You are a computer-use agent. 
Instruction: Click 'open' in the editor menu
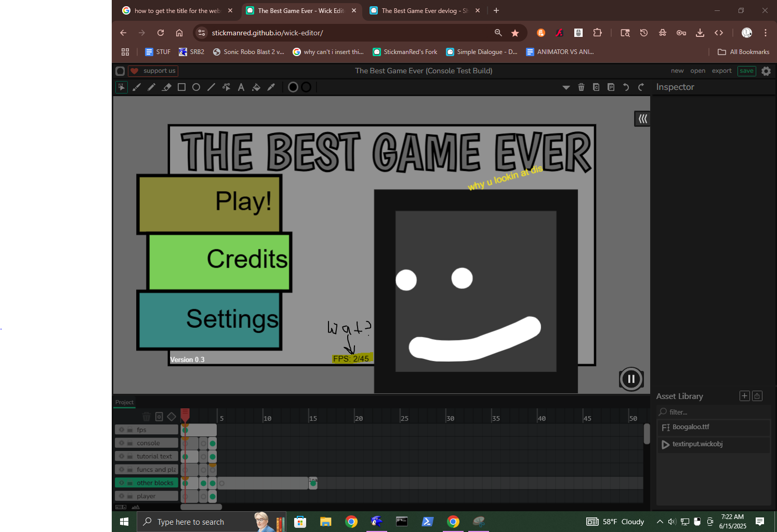coord(698,71)
